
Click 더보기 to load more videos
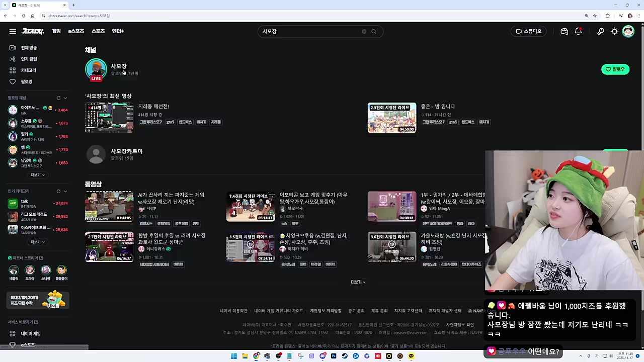coord(358,282)
